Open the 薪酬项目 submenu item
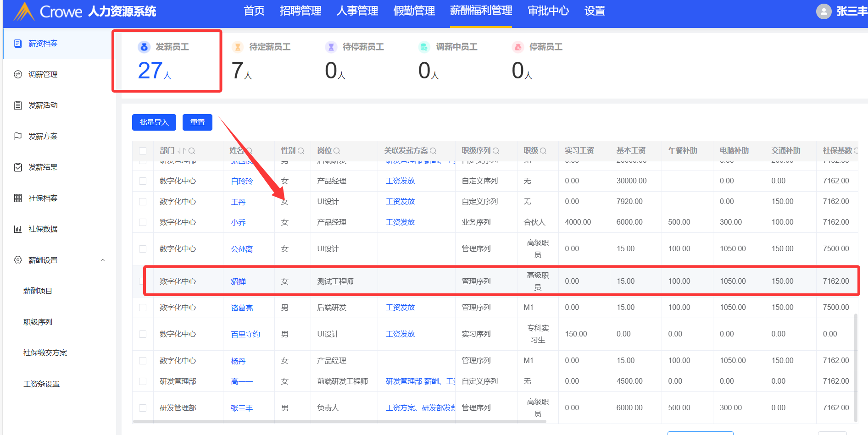This screenshot has height=435, width=868. click(x=38, y=291)
